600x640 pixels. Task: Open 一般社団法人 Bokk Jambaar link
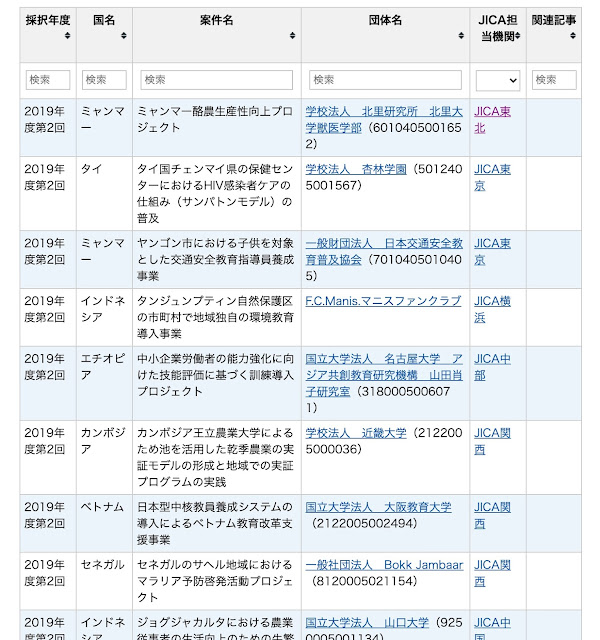tap(384, 565)
